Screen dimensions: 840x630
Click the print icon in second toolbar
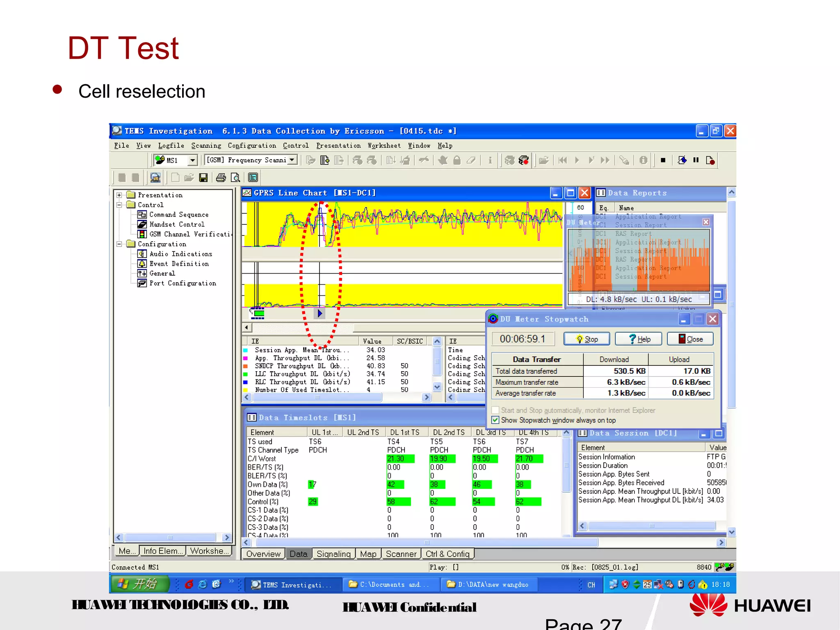coord(221,178)
